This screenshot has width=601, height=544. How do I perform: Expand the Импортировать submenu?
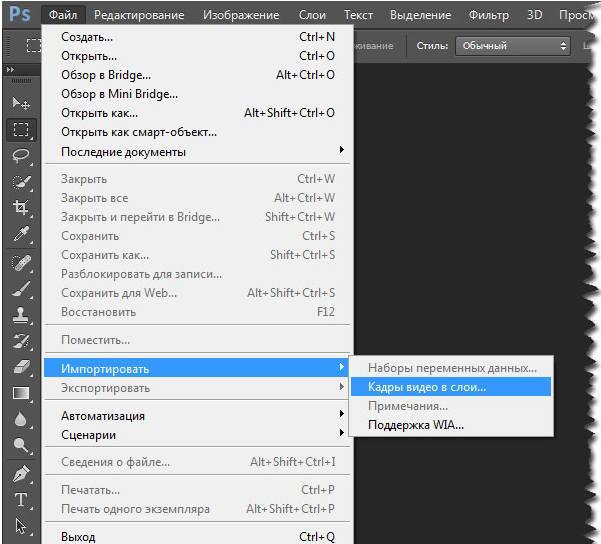click(197, 368)
